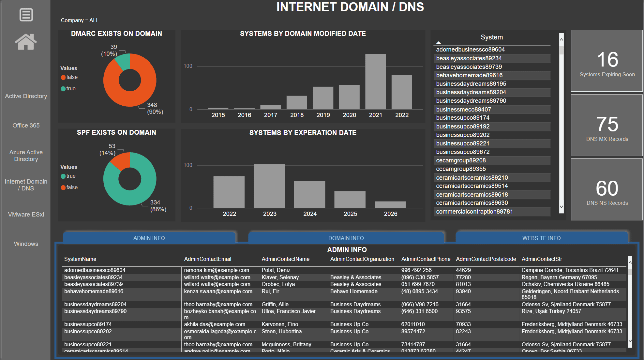Switch to ADMIN INFO tab
This screenshot has width=644, height=360.
149,238
